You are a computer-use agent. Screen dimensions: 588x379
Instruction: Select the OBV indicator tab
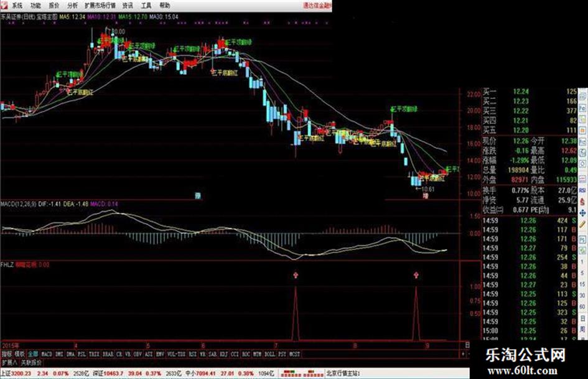pyautogui.click(x=136, y=354)
